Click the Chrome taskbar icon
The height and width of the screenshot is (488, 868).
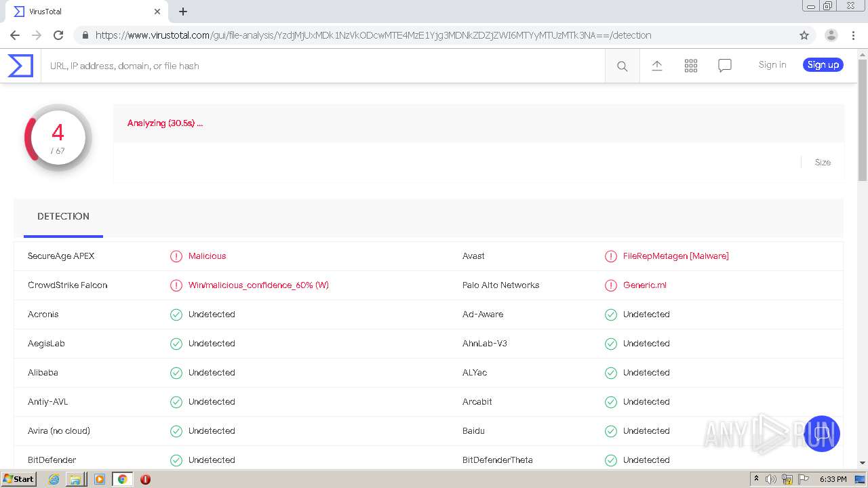(x=122, y=479)
